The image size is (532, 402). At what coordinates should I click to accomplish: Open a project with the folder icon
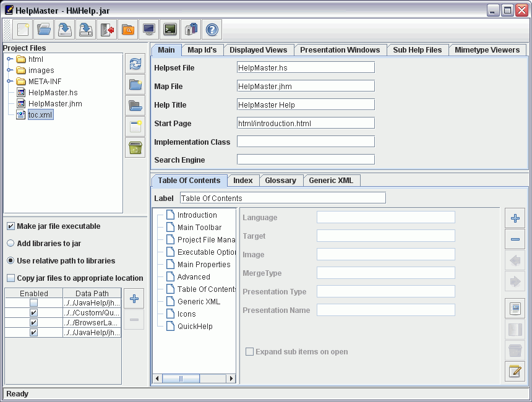[44, 29]
